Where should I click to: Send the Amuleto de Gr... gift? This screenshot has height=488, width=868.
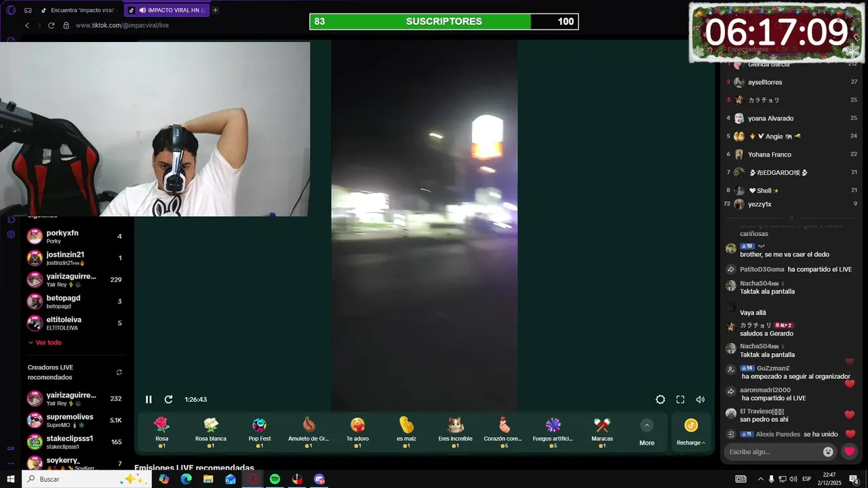[x=309, y=432]
